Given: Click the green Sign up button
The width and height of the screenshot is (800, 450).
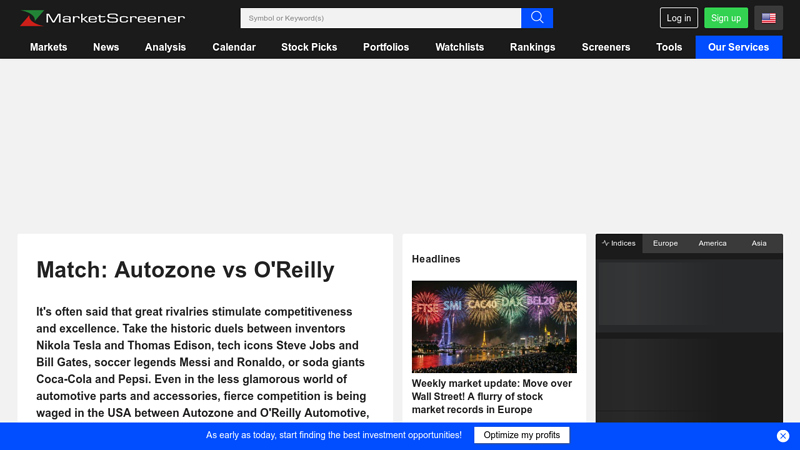Looking at the screenshot, I should [726, 18].
